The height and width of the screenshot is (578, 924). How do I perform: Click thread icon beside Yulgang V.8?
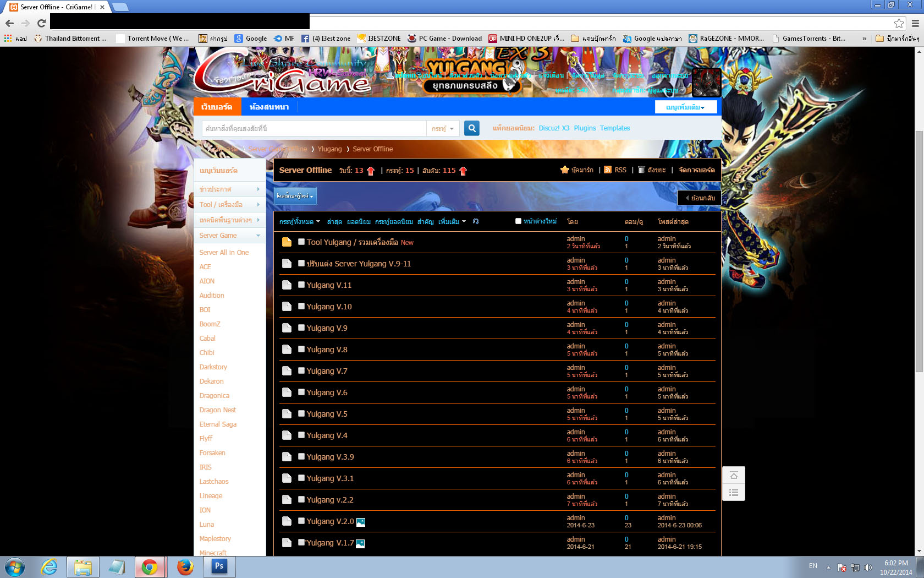coord(287,349)
